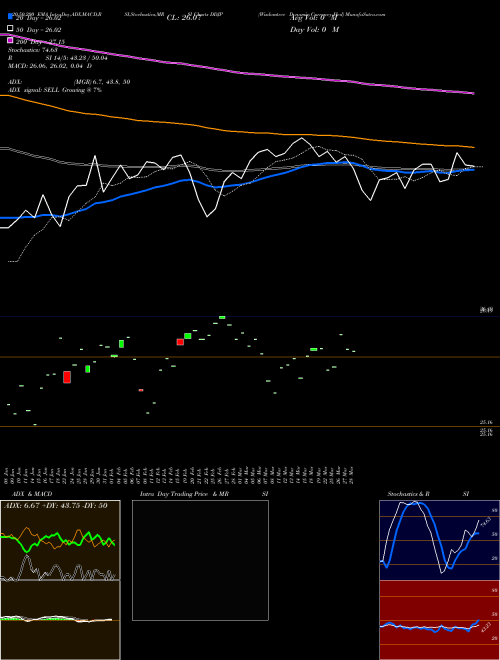This screenshot has width=500, height=660.
Task: Click the MunafaSutra.com watermark link
Action: tap(365, 14)
